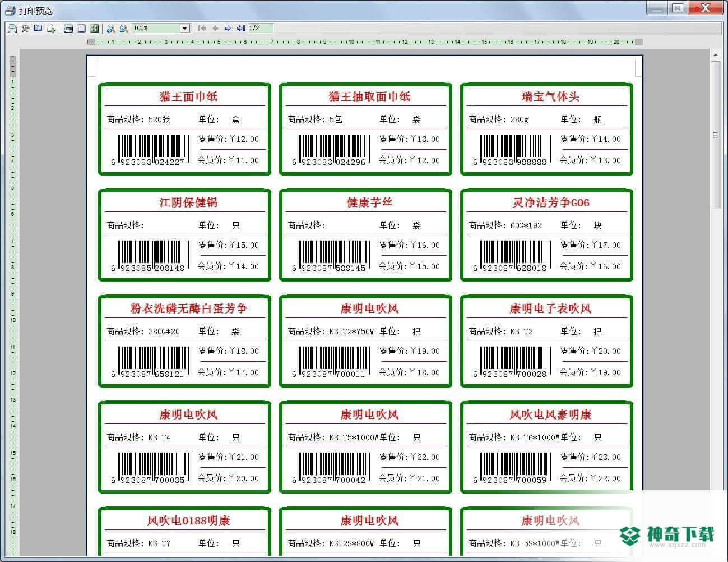The image size is (728, 562).
Task: Click the print icon in toolbar
Action: (12, 28)
